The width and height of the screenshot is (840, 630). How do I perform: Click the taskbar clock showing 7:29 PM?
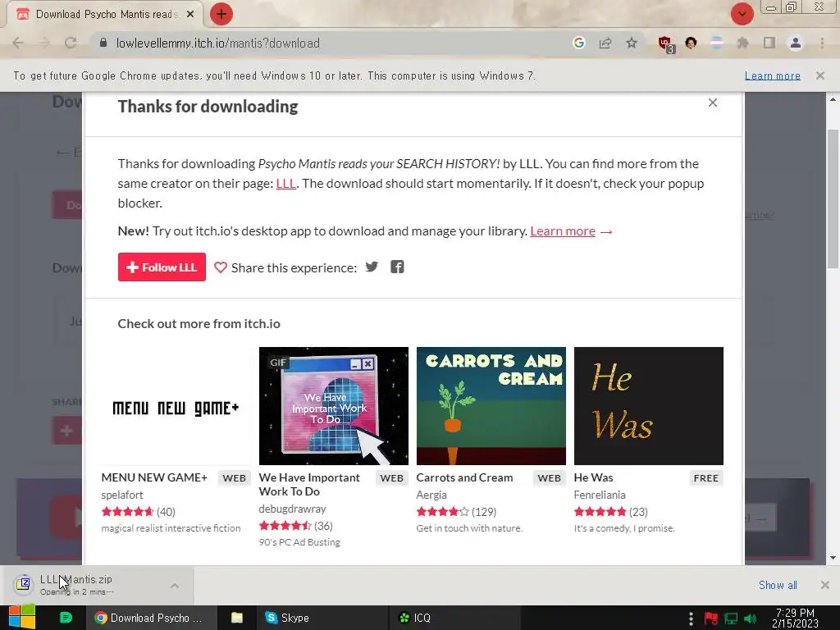(x=795, y=618)
